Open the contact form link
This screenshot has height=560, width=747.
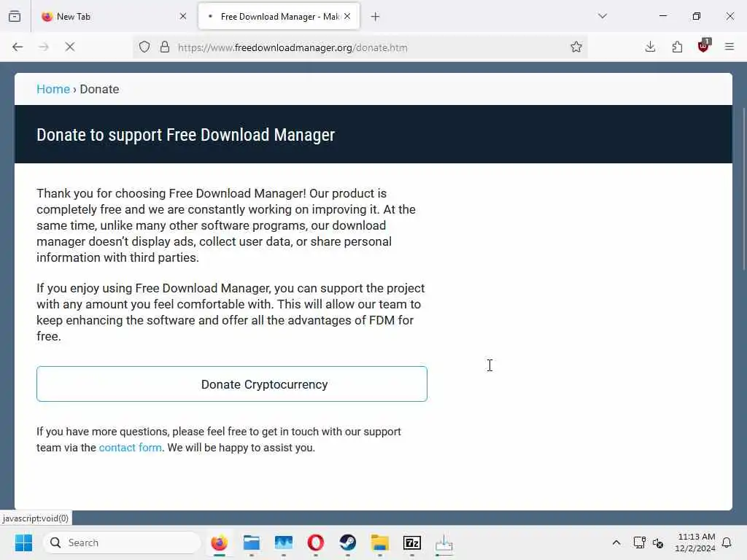coord(130,448)
